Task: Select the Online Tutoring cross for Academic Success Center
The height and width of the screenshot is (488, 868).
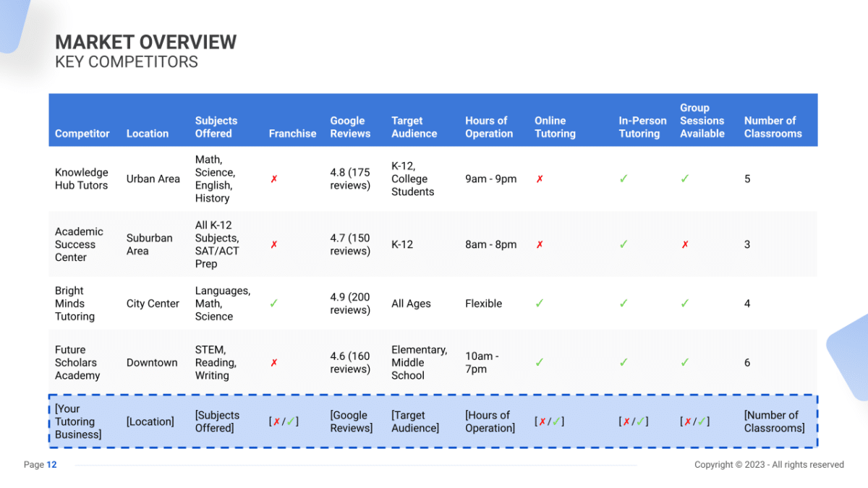Action: (x=540, y=245)
